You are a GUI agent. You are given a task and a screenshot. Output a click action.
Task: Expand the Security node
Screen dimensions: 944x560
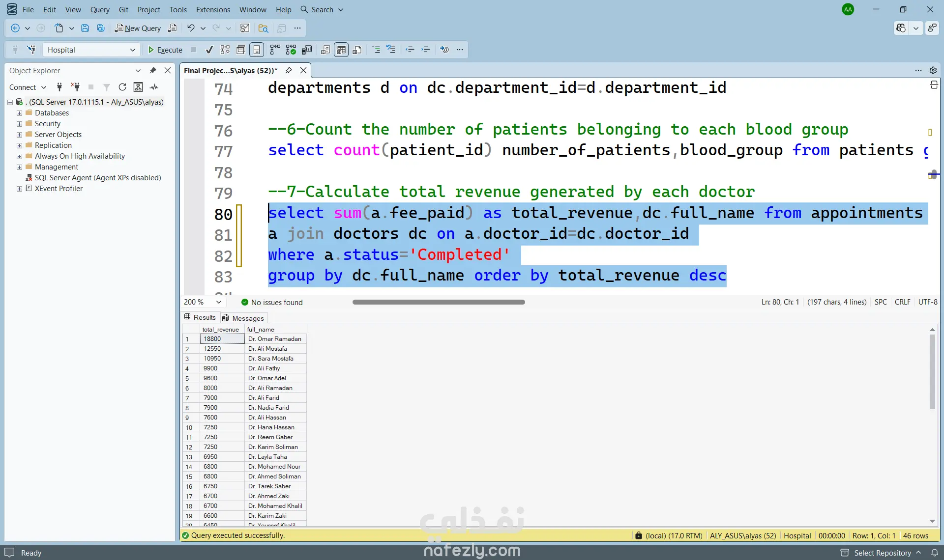pyautogui.click(x=19, y=124)
